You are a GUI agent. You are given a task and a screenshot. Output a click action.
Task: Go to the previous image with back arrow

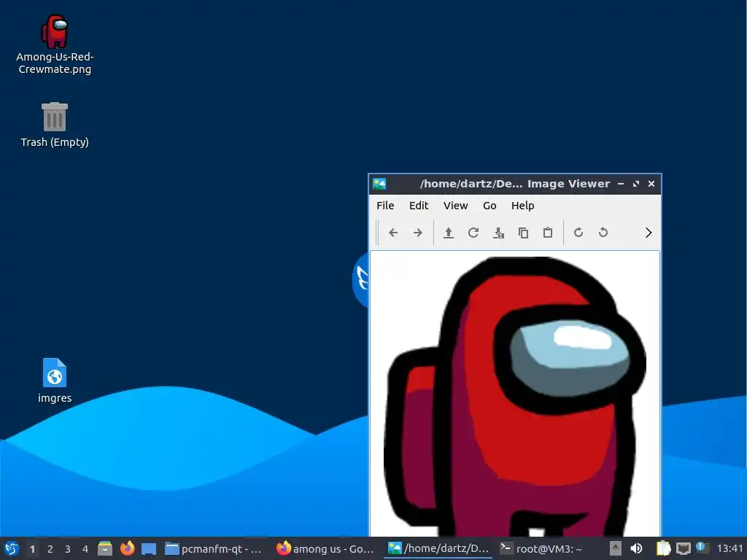(393, 233)
